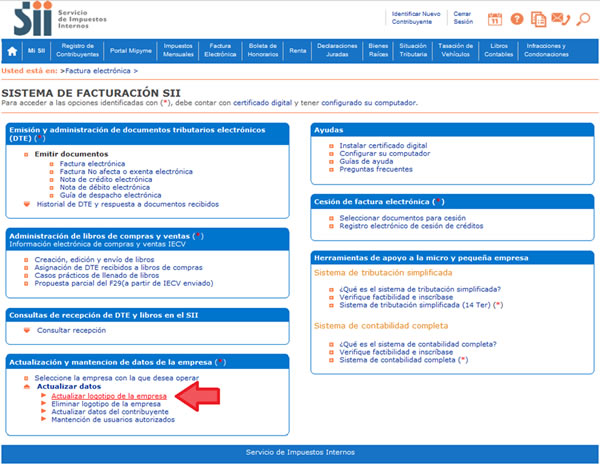The width and height of the screenshot is (600, 465).
Task: Open Sistema de tributación simplificada (14 Ter)
Action: coord(421,305)
